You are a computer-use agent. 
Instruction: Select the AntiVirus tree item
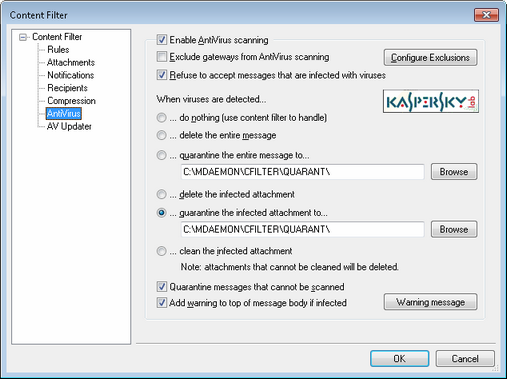(x=64, y=113)
